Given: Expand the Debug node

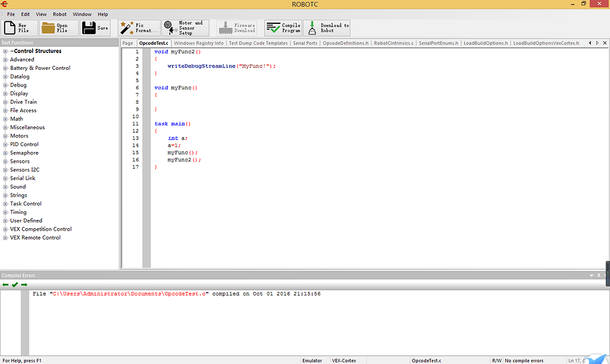Looking at the screenshot, I should tap(5, 85).
